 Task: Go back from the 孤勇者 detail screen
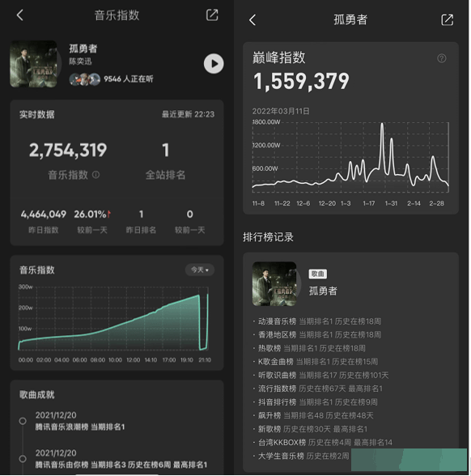pos(252,20)
